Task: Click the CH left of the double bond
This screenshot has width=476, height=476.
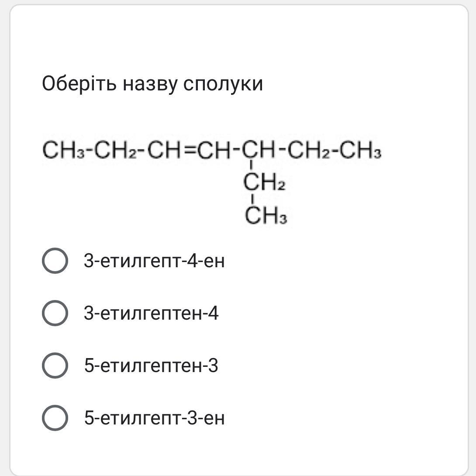Action: click(x=164, y=150)
